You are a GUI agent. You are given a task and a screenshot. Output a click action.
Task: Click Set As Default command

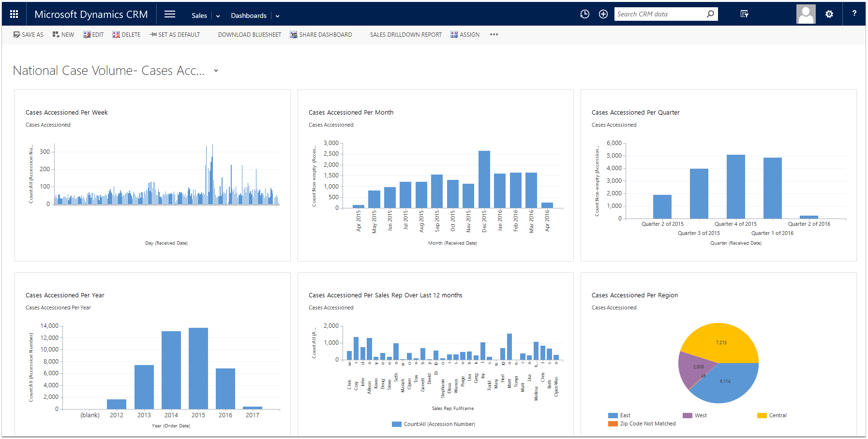tap(175, 35)
